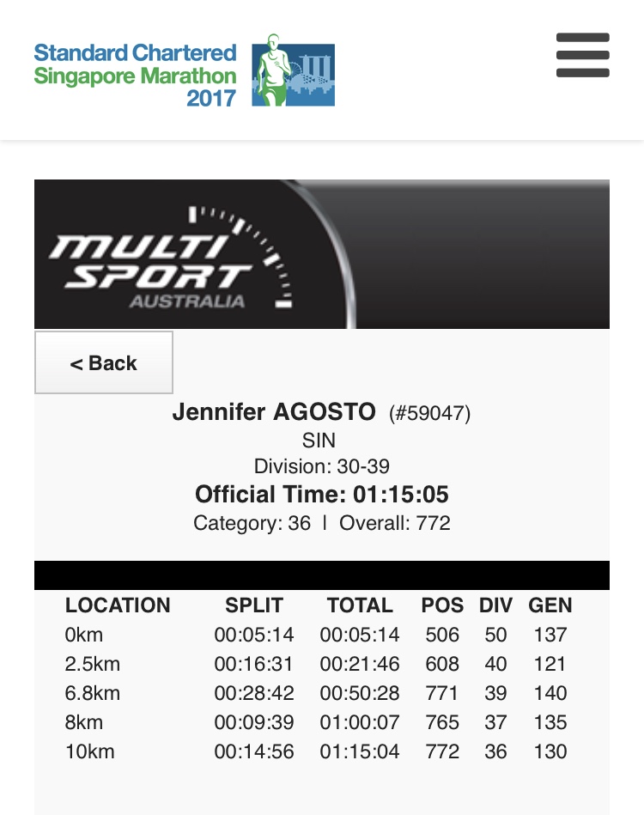Click the 8km split time 00:09:39
Viewport: 644px width, 815px height.
254,722
